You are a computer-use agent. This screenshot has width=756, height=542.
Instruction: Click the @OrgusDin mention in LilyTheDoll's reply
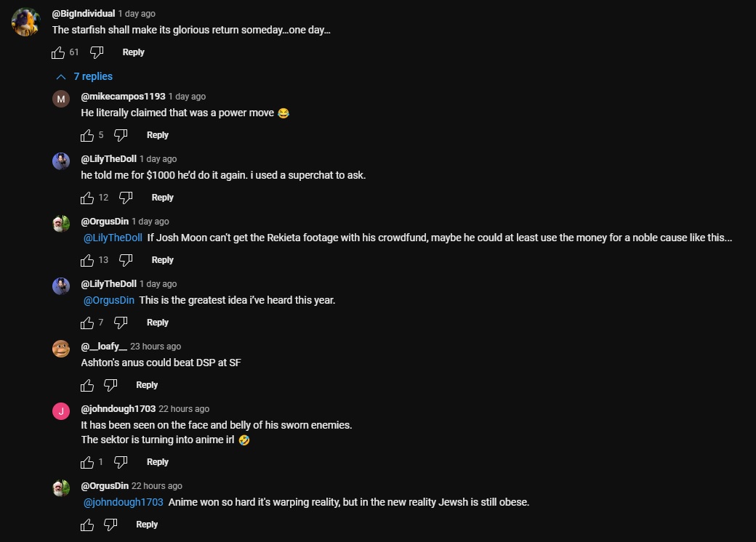tap(109, 301)
